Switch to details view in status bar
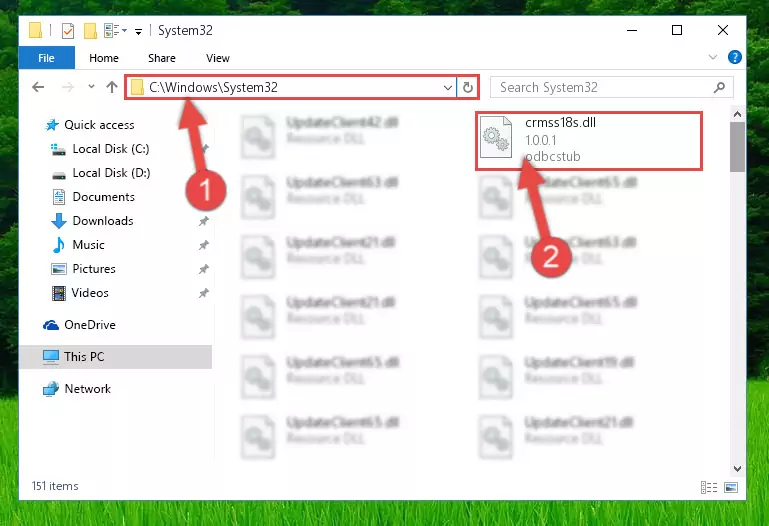Screen dimensions: 769x526 (x=709, y=487)
